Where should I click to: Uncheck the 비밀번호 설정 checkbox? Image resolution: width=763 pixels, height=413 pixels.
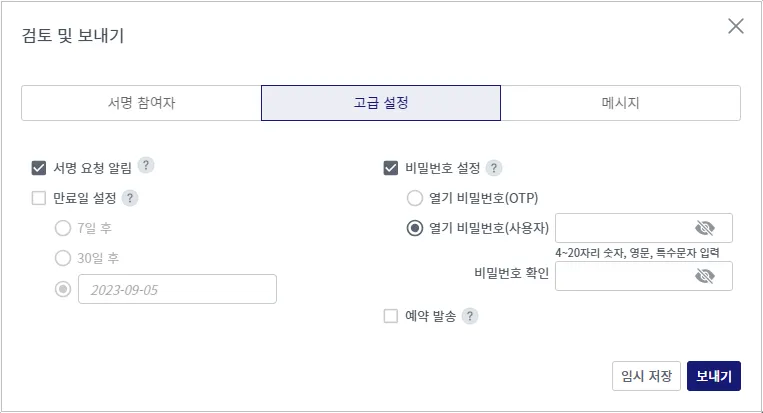click(x=391, y=168)
